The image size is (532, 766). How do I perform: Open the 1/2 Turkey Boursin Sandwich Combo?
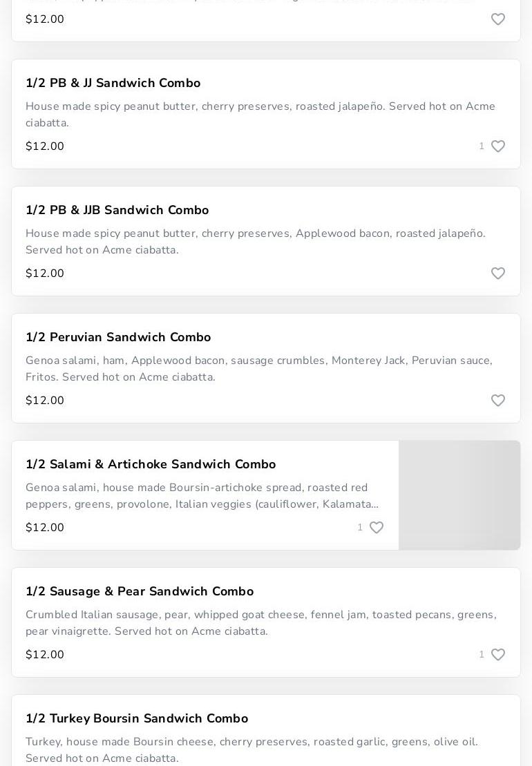[137, 718]
